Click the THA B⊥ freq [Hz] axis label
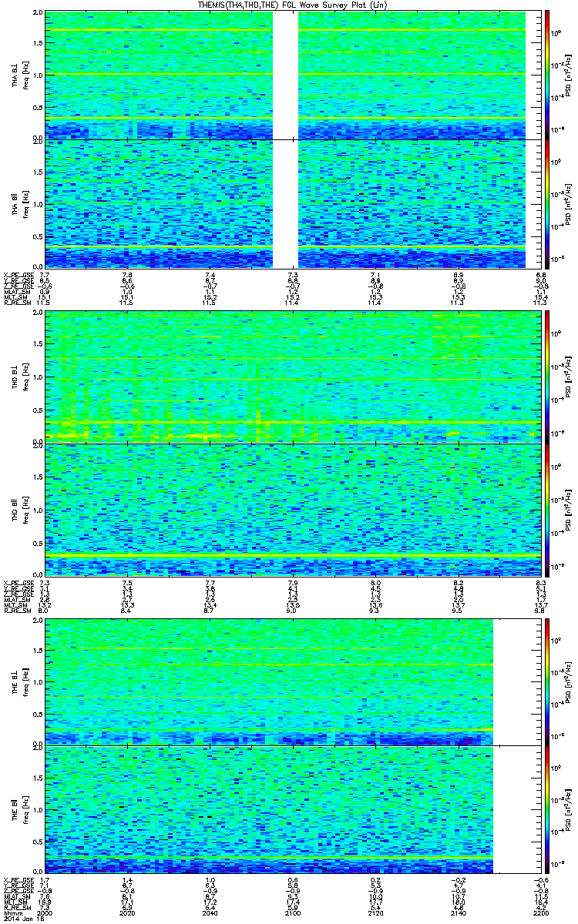Viewport: 578px width, 924px height. point(25,75)
